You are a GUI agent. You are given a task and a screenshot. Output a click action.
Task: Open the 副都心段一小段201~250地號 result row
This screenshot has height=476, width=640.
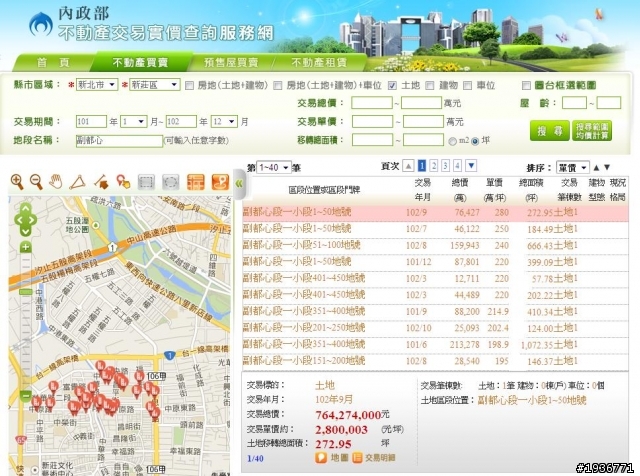(435, 328)
